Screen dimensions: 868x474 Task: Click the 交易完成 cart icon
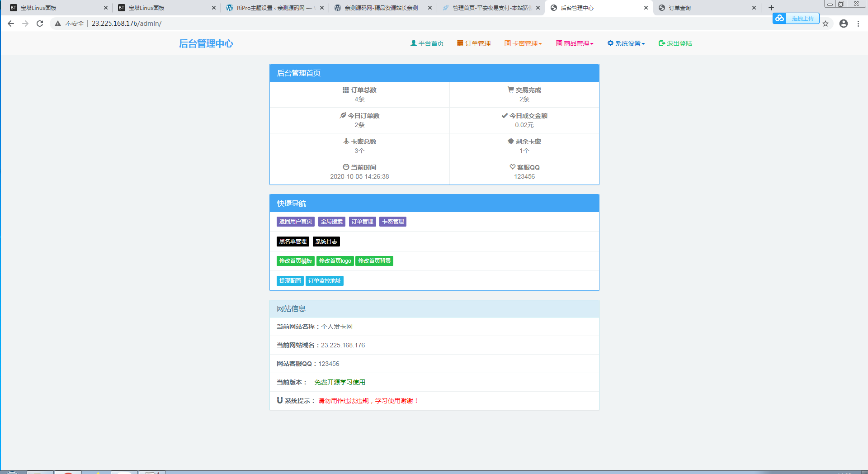510,90
